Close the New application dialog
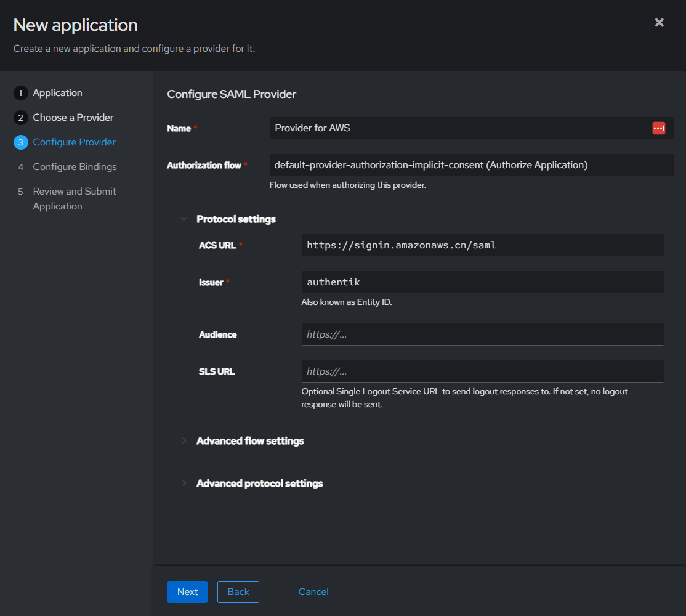The width and height of the screenshot is (686, 616). 659,23
